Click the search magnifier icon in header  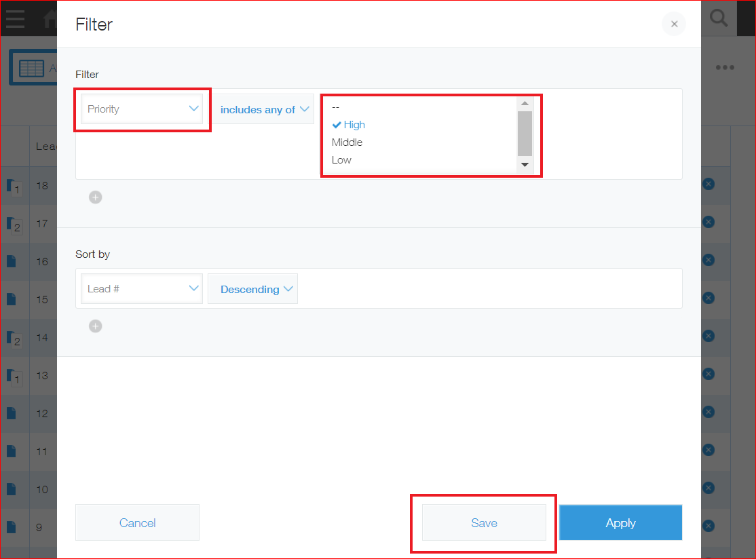pyautogui.click(x=719, y=18)
